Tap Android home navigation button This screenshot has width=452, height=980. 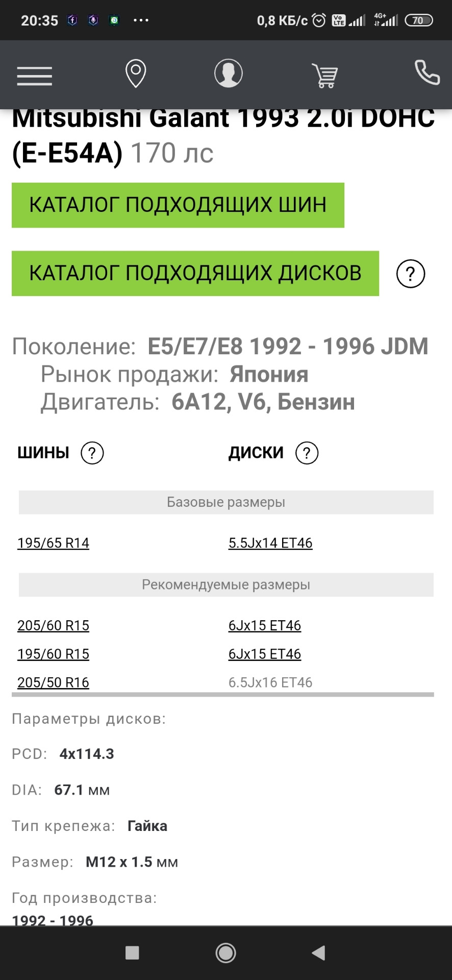[225, 953]
